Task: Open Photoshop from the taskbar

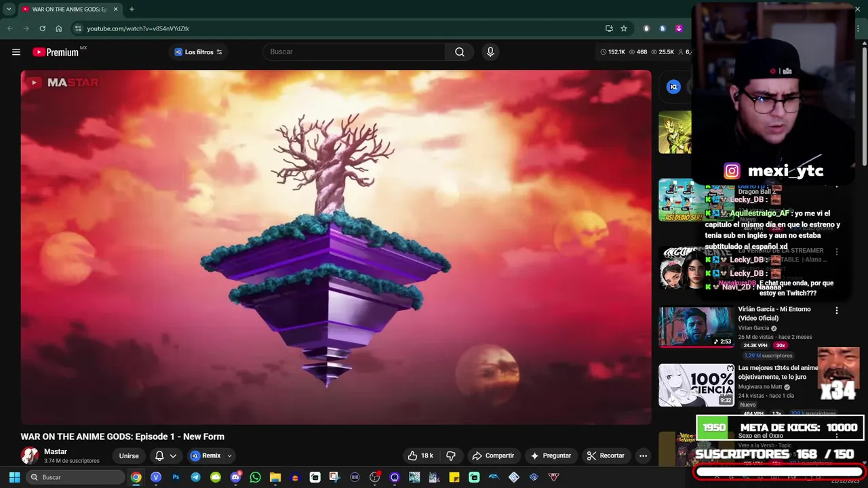Action: (176, 477)
